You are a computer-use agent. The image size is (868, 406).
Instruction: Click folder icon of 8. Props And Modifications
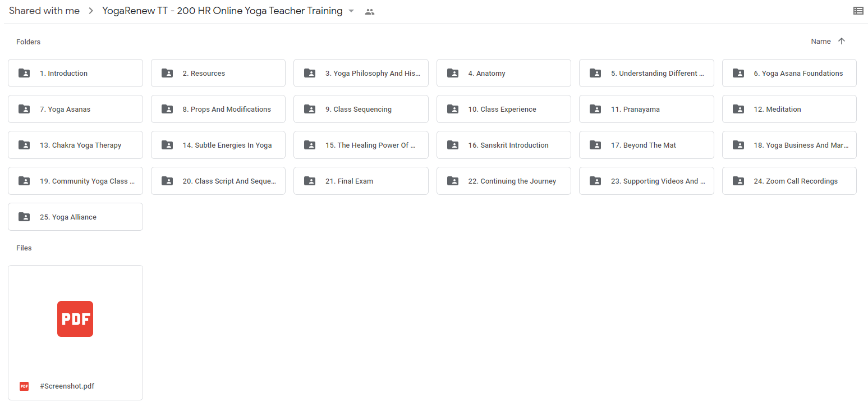point(167,109)
